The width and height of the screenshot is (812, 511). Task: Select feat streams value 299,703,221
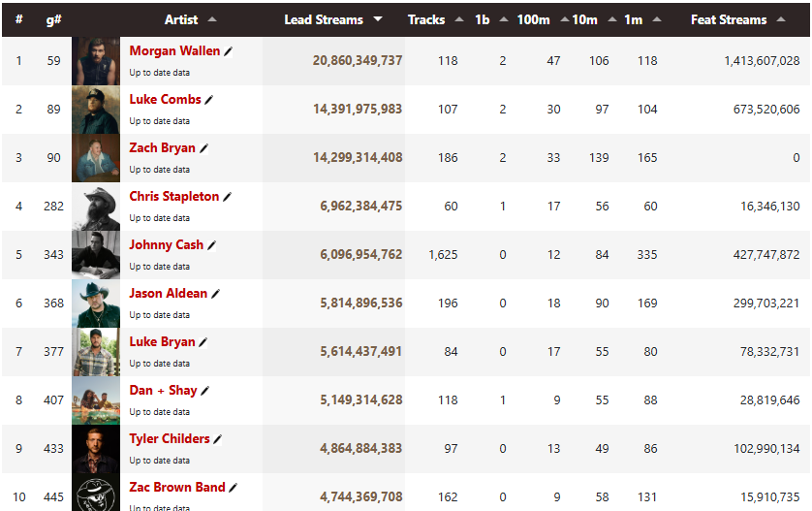click(766, 303)
